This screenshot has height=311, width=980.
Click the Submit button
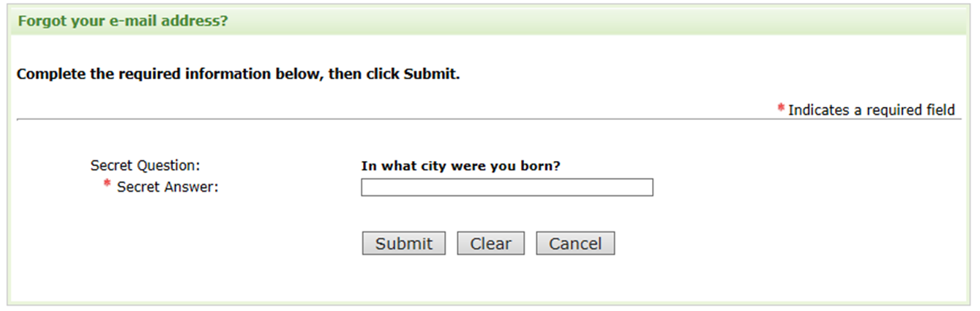(403, 244)
